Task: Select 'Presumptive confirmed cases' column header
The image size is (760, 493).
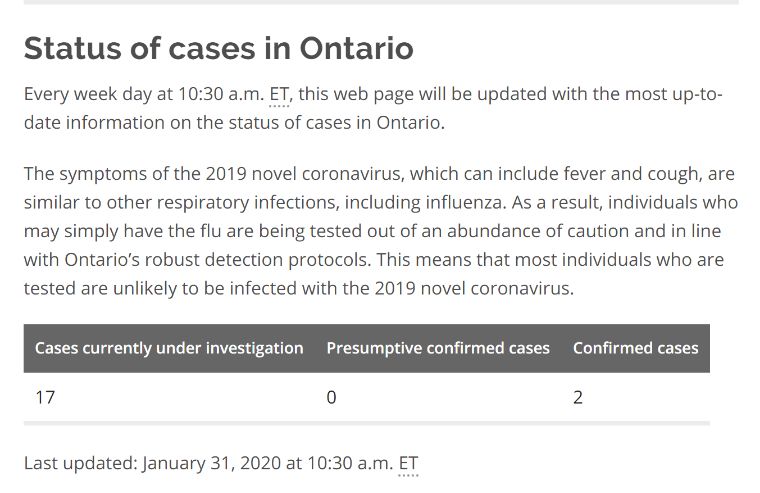Action: (438, 348)
